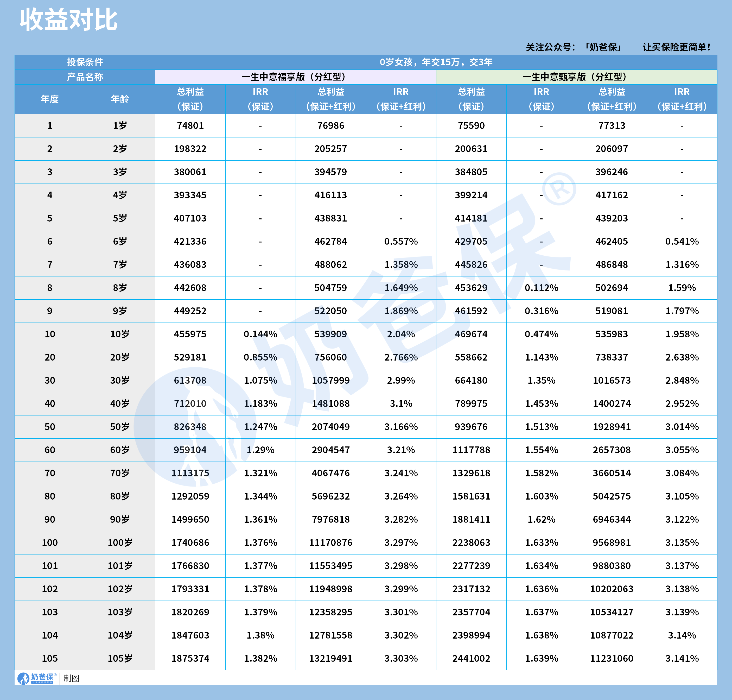Select the total benefit cell 13219491
This screenshot has height=700, width=732.
(330, 658)
